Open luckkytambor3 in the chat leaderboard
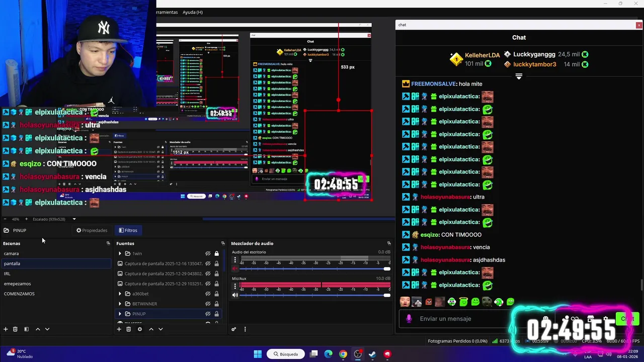The image size is (644, 362). pyautogui.click(x=534, y=64)
